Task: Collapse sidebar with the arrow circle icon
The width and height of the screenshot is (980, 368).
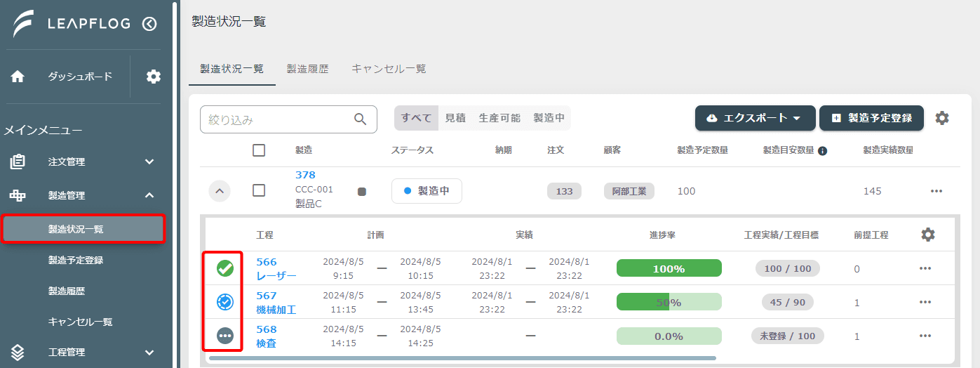Action: (x=149, y=24)
